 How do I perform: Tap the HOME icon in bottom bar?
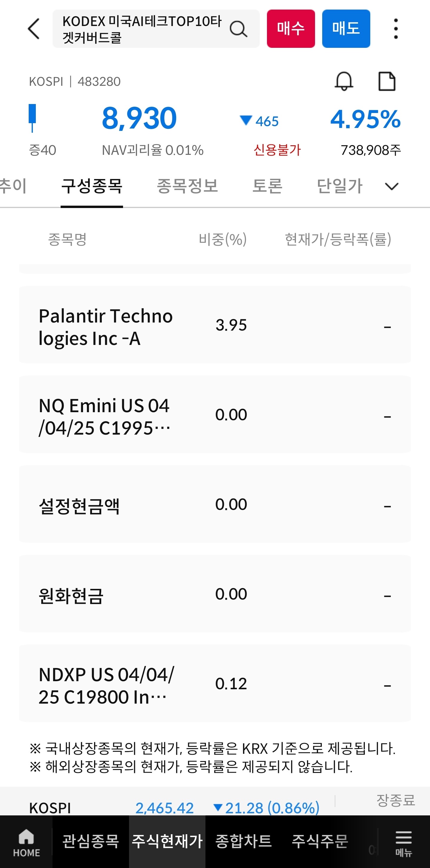(26, 842)
